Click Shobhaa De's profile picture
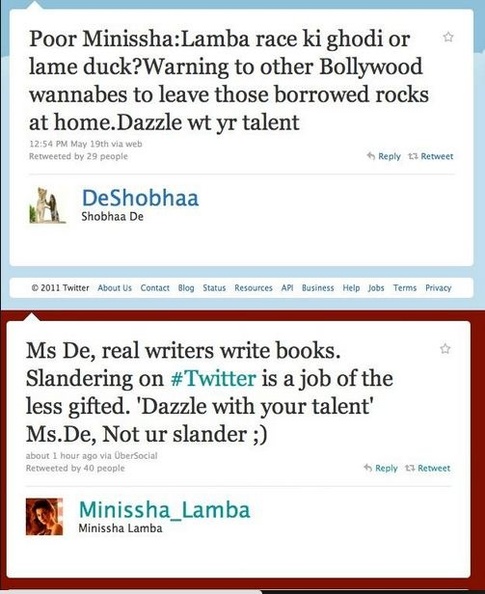485x594 pixels. 47,205
